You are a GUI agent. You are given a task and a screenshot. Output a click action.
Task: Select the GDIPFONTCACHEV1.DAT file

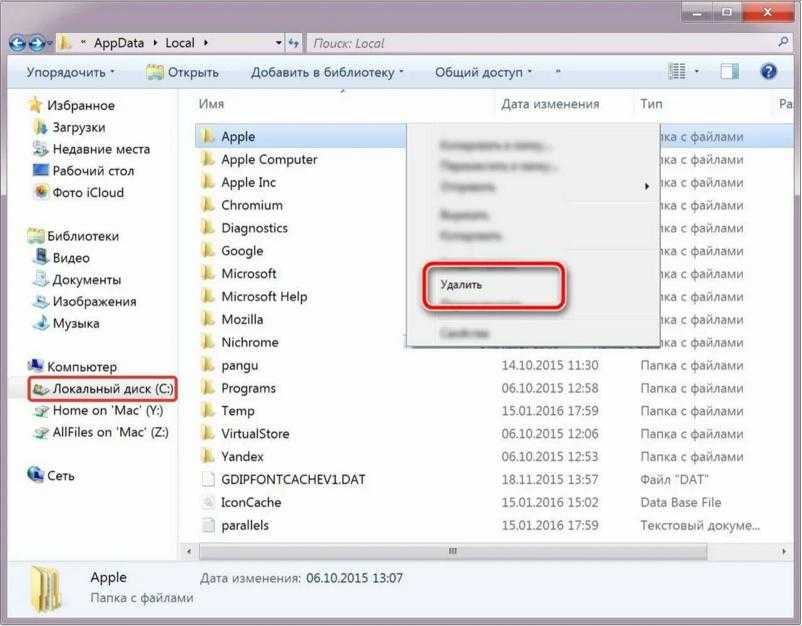pos(293,480)
